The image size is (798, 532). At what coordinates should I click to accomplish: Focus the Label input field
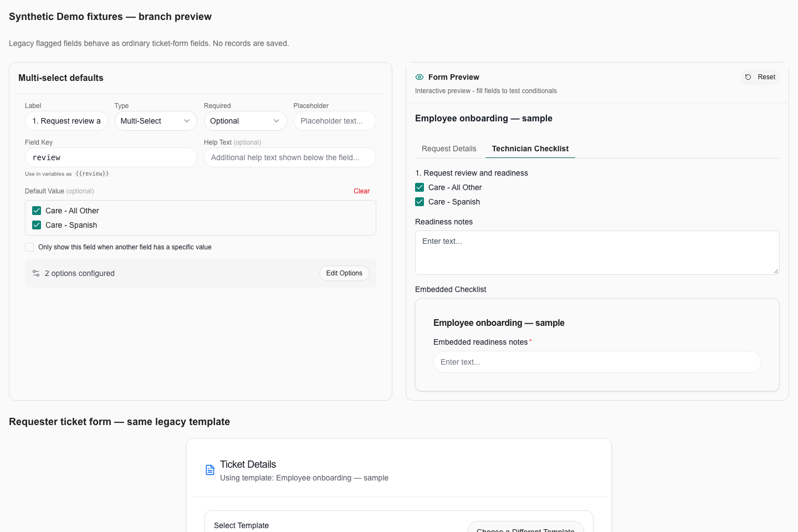[66, 121]
